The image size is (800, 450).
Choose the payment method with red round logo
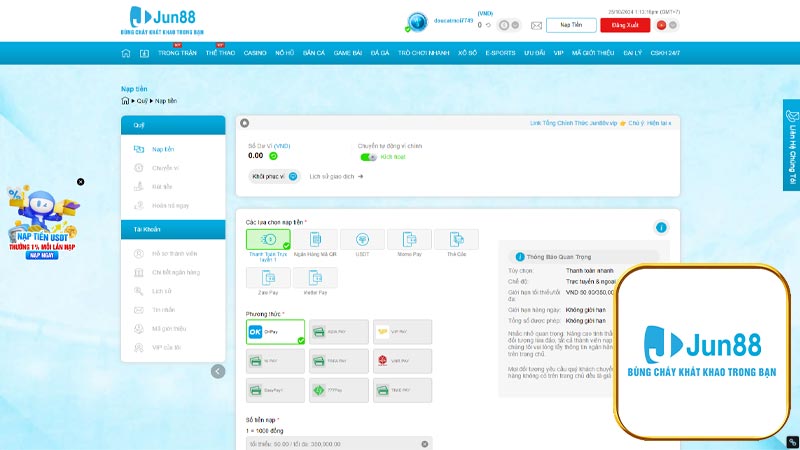(403, 361)
